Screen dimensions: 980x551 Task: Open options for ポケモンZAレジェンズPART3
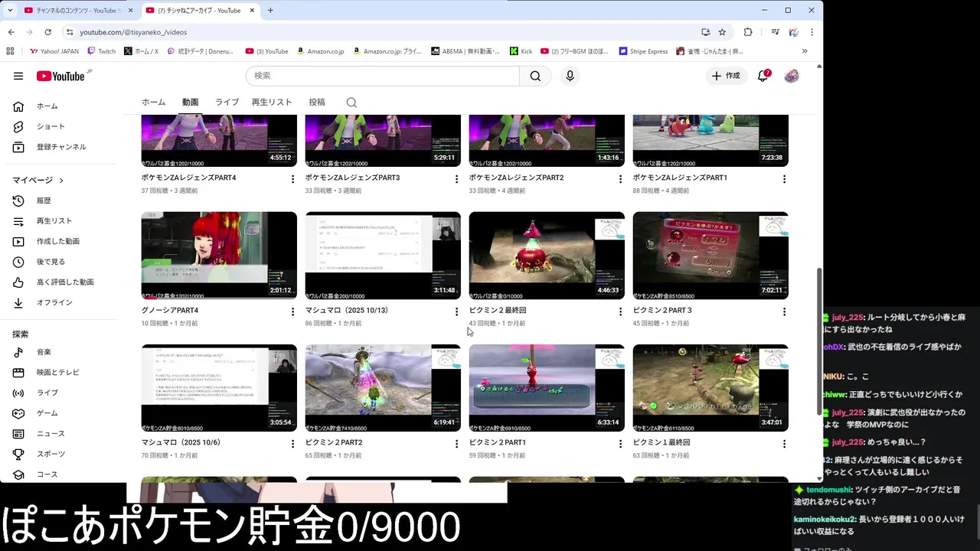click(x=456, y=179)
